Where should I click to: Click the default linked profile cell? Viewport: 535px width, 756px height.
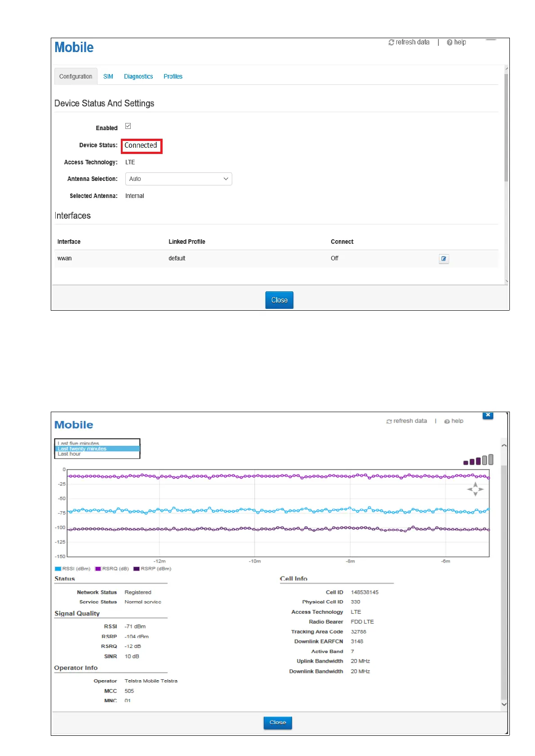(x=177, y=259)
